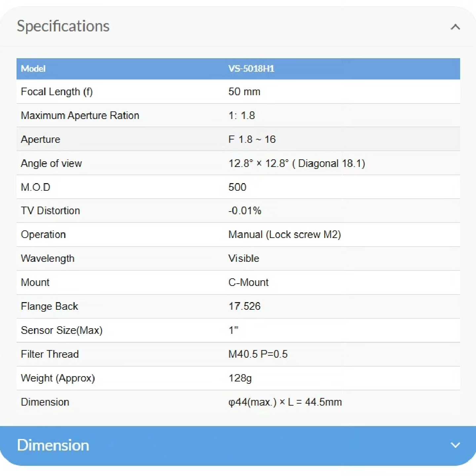Select the 128g weight value
The height and width of the screenshot is (476, 476).
240,378
